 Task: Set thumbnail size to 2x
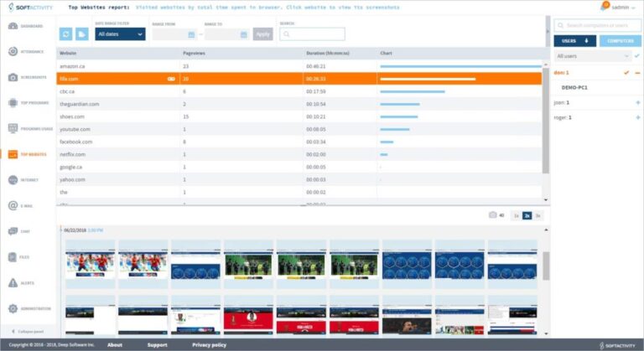coord(527,215)
